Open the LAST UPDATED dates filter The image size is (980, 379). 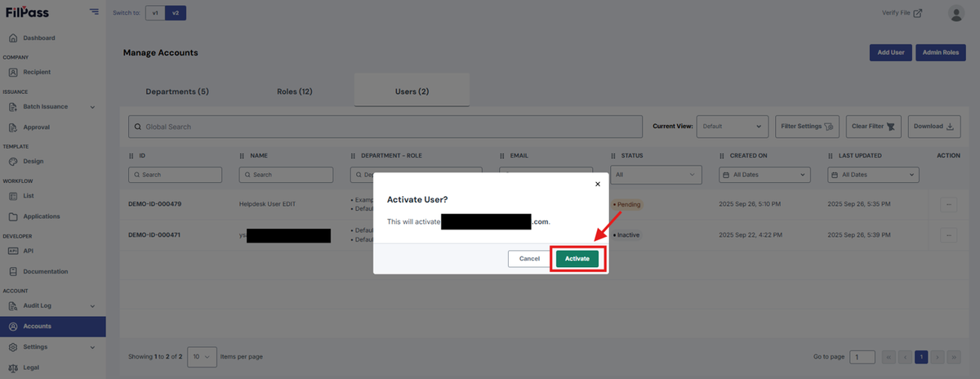[874, 175]
